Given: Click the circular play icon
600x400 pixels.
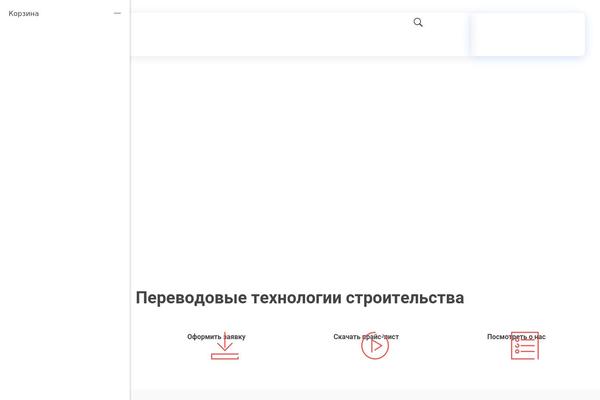Looking at the screenshot, I should [x=375, y=346].
